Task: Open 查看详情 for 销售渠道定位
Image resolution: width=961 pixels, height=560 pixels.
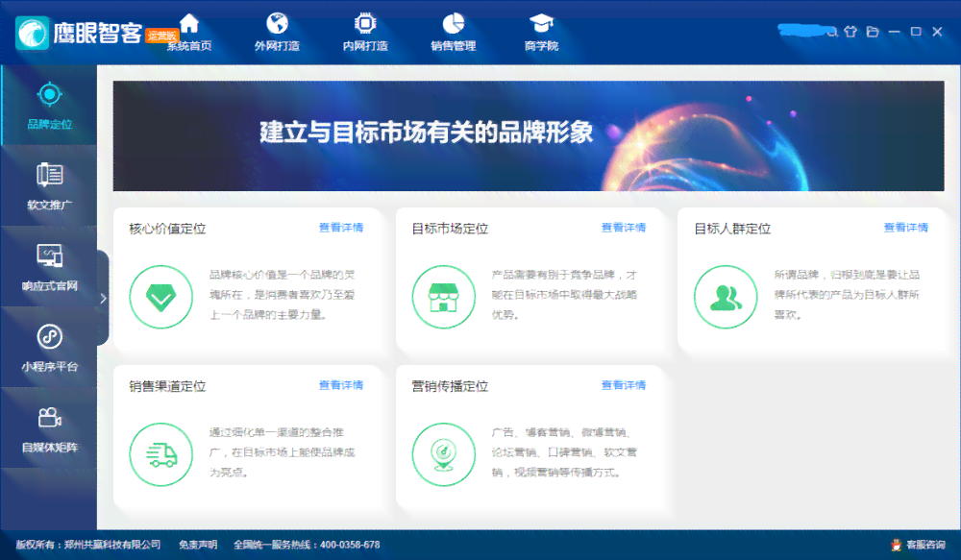Action: click(341, 385)
